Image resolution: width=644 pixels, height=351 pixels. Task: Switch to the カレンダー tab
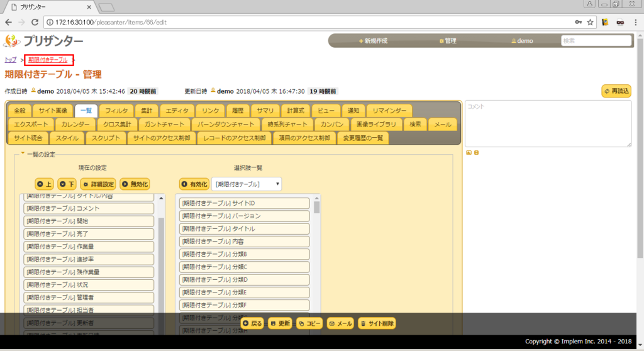click(x=75, y=124)
